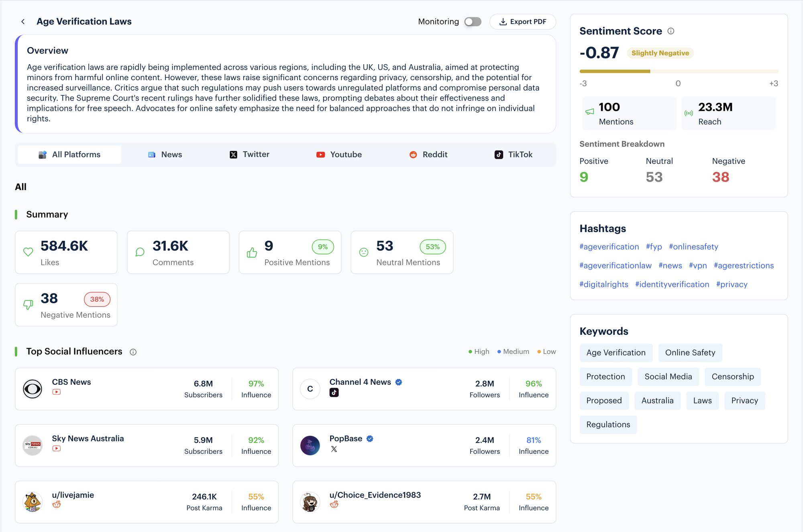Switch to the Twitter tab

point(249,154)
